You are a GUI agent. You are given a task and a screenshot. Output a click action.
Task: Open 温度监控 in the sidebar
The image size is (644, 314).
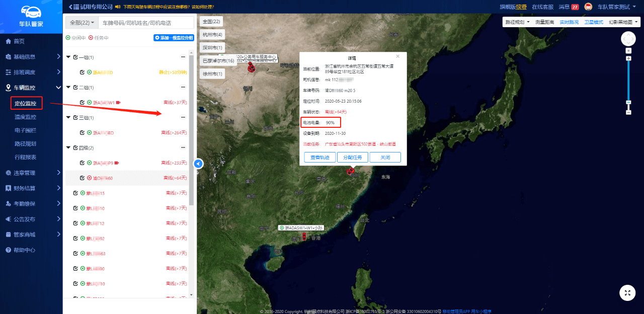[25, 117]
